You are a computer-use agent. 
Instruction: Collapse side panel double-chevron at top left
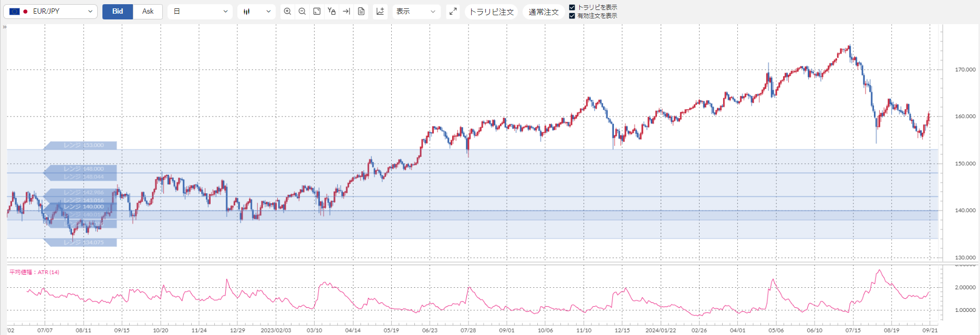pyautogui.click(x=4, y=27)
